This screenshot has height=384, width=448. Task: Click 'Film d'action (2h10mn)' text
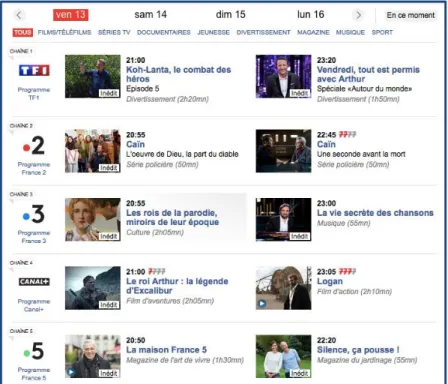354,292
